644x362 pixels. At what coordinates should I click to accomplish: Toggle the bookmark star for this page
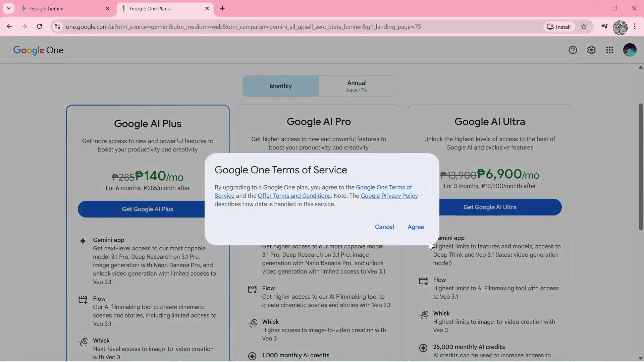[x=584, y=27]
